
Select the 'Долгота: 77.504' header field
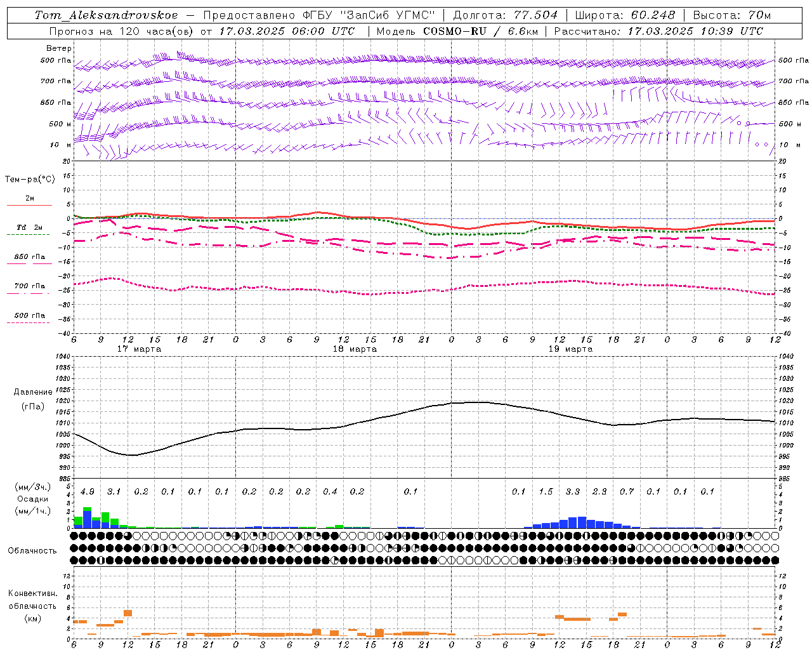pos(506,15)
